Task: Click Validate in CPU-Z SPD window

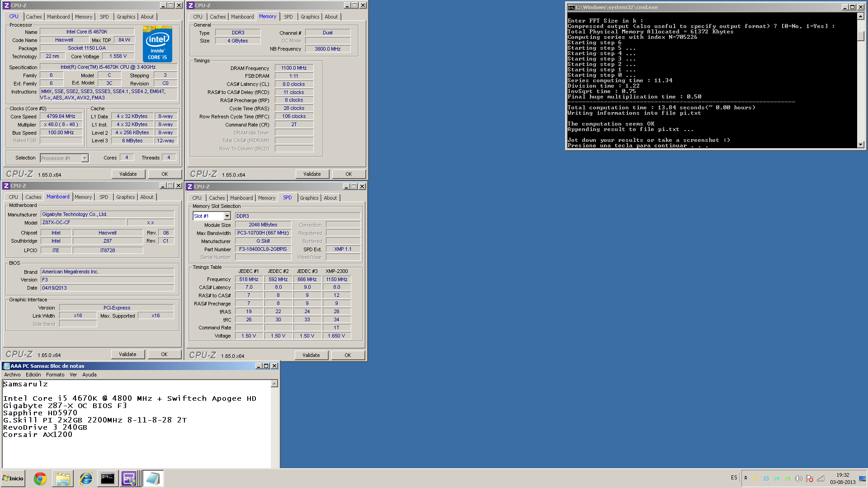Action: (311, 355)
